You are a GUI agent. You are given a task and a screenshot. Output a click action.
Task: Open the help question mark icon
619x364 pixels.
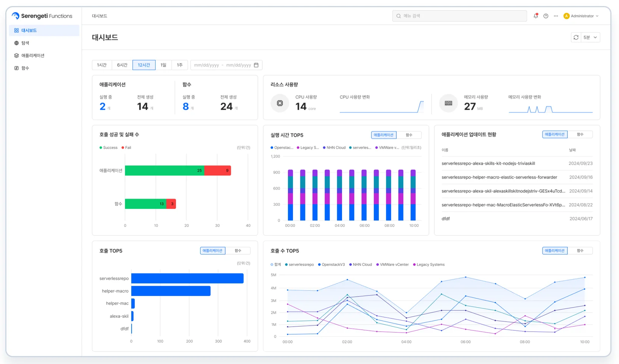point(546,16)
